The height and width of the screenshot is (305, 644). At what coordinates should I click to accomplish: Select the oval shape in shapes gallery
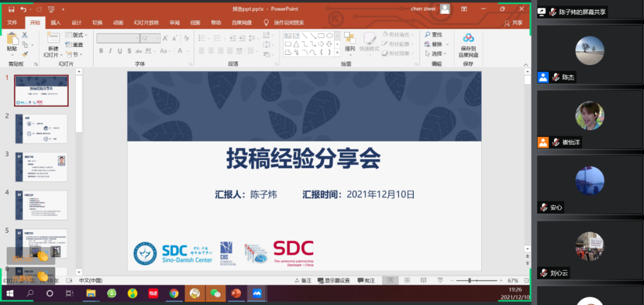click(x=329, y=35)
